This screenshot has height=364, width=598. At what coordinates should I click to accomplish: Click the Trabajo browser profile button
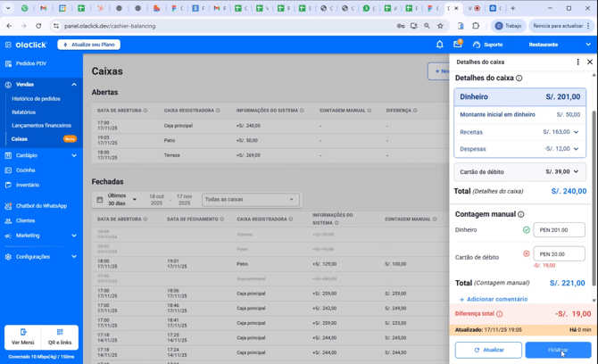tap(509, 26)
